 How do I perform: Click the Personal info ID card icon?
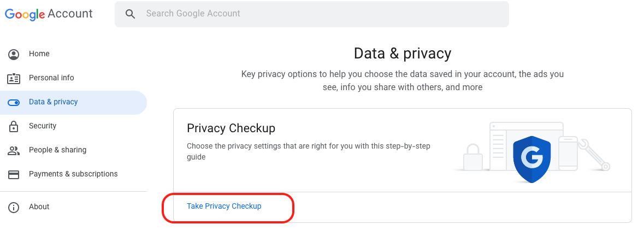tap(14, 78)
